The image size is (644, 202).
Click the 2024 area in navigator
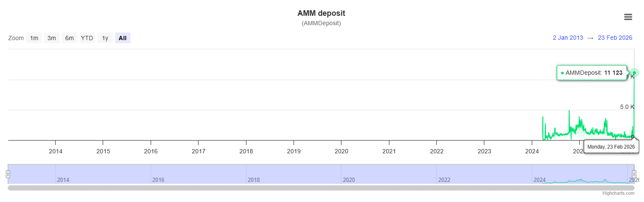pyautogui.click(x=540, y=180)
